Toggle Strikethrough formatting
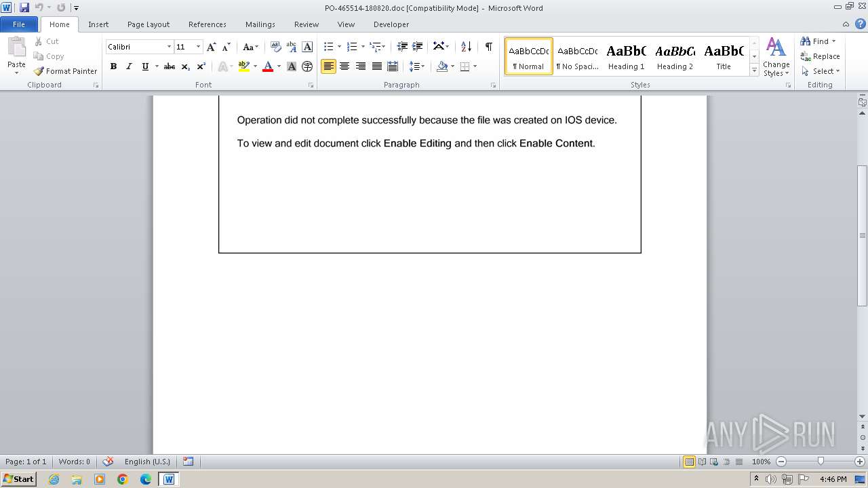This screenshot has width=868, height=488. (170, 66)
